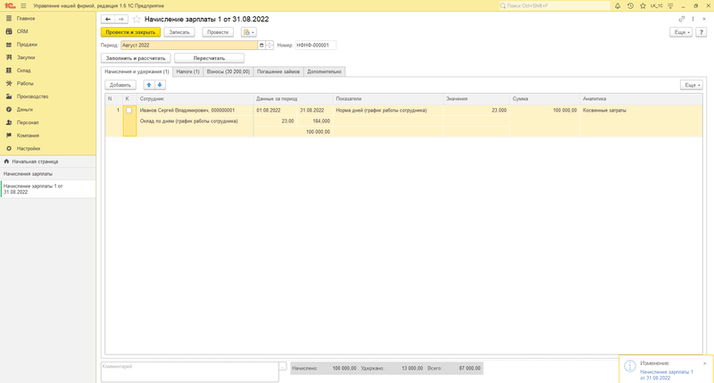
Task: Open the Персонал section in sidebar
Action: [27, 123]
